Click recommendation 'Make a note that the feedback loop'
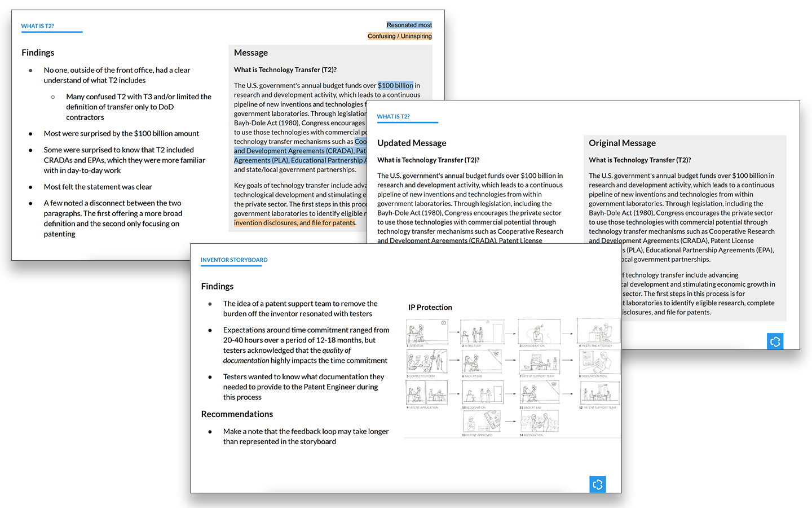 (x=306, y=436)
